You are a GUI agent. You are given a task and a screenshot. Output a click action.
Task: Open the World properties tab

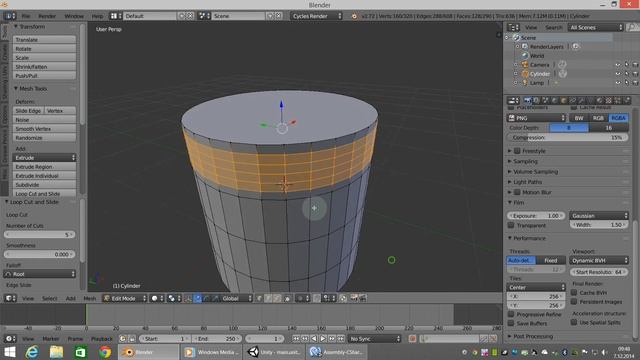[x=554, y=100]
